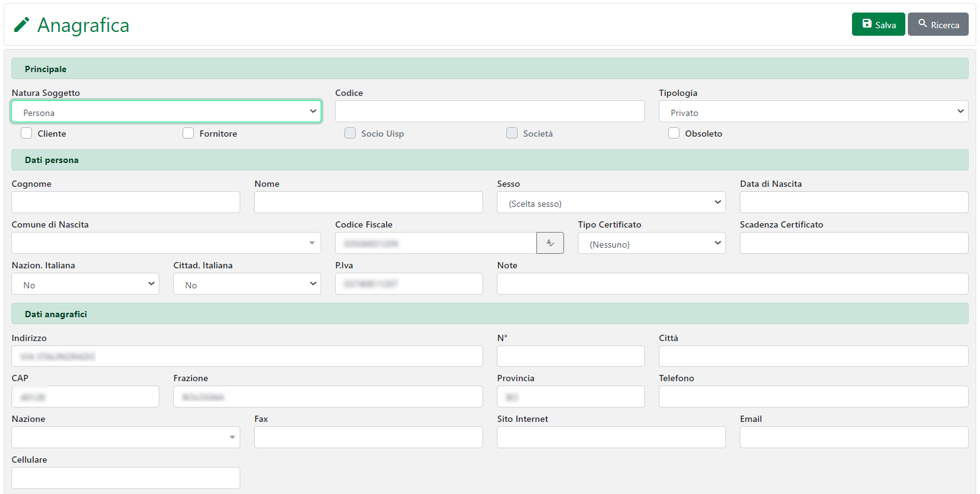
Task: Expand the Tipo Certificato dropdown
Action: [651, 243]
